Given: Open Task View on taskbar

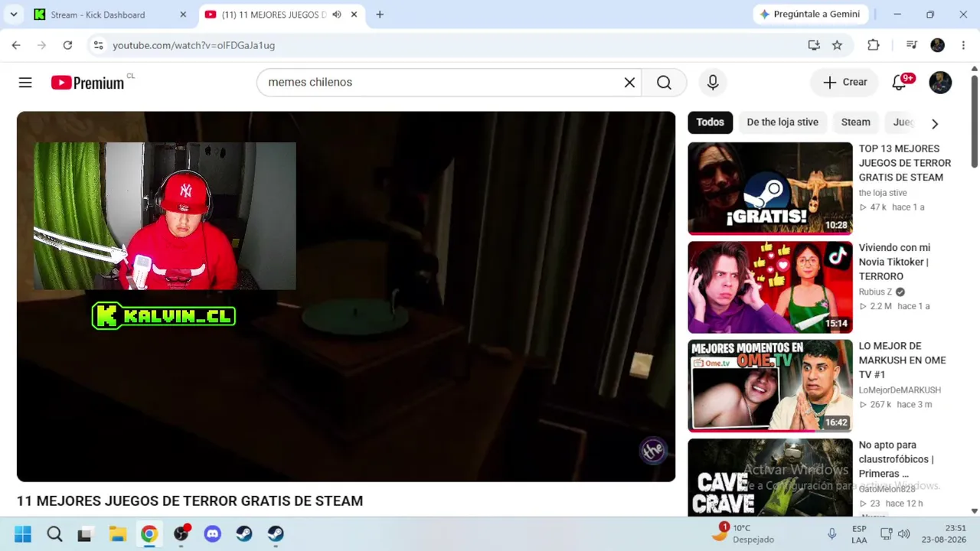Looking at the screenshot, I should coord(85,534).
